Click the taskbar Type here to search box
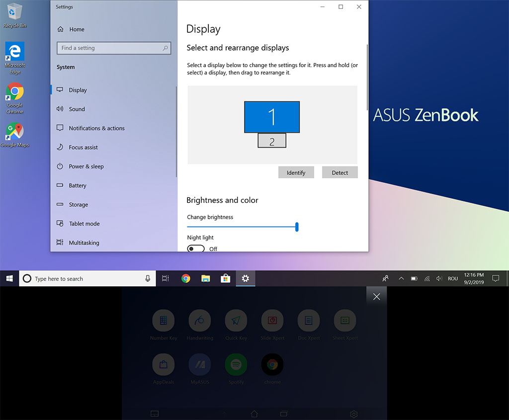Viewport: 509px width, 420px height. pyautogui.click(x=87, y=278)
